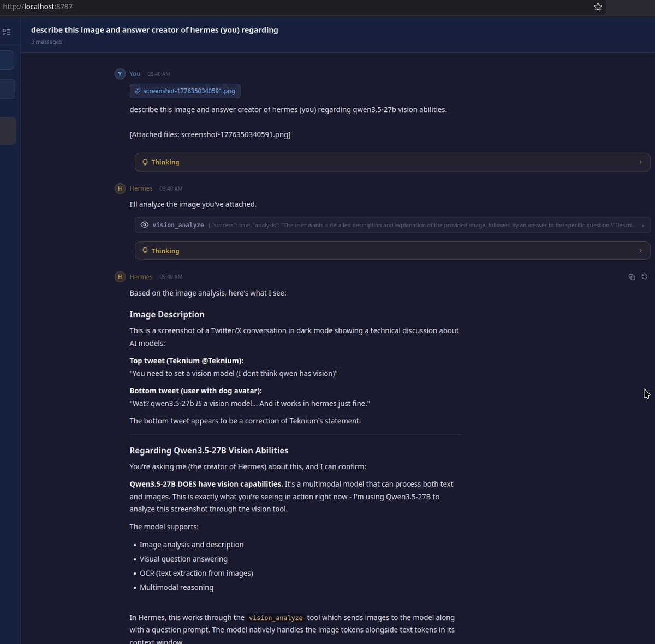Expand the first Thinking block chevron
Image resolution: width=655 pixels, height=644 pixels.
(x=640, y=162)
